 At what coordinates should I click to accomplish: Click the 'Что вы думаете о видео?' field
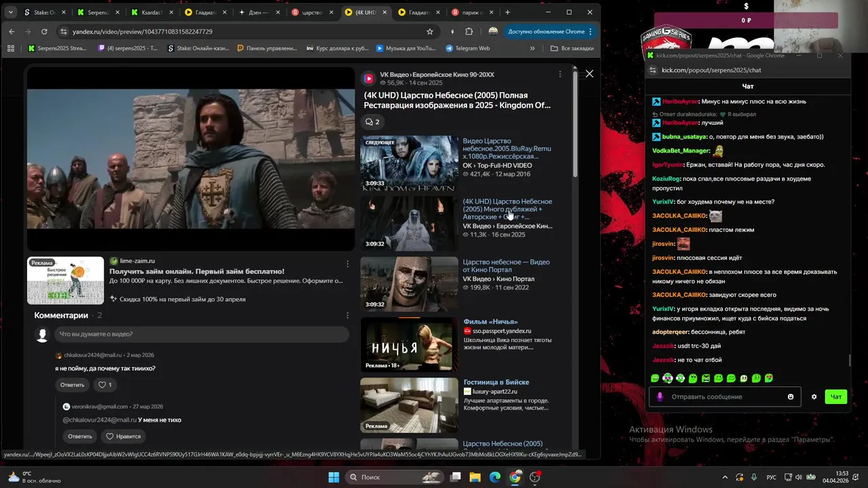203,334
